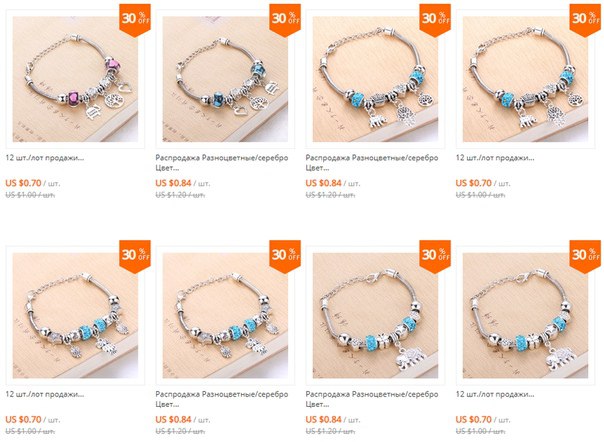Viewport: 604px width, 442px height.
Task: Click 30% OFF badge on dark blue bead bracelet
Action: [285, 20]
